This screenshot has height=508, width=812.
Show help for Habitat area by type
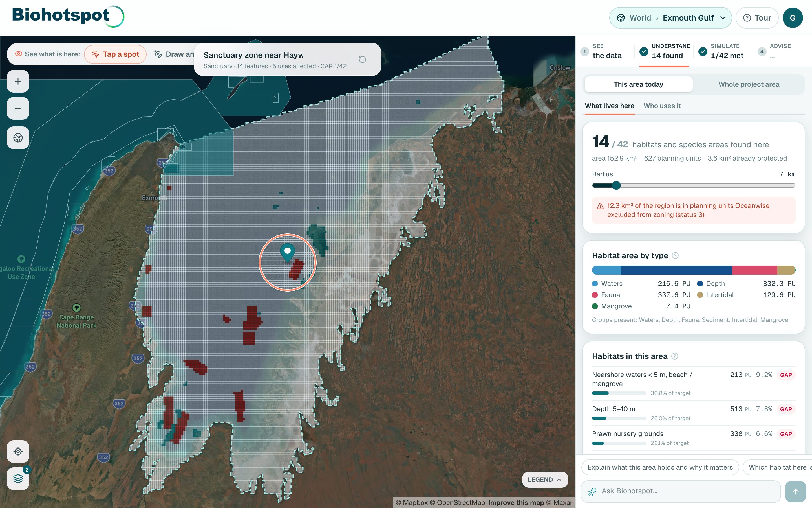pos(676,256)
